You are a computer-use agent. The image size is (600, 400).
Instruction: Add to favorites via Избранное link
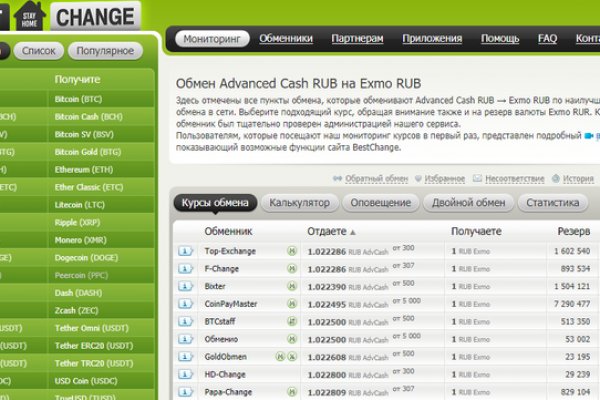click(443, 179)
